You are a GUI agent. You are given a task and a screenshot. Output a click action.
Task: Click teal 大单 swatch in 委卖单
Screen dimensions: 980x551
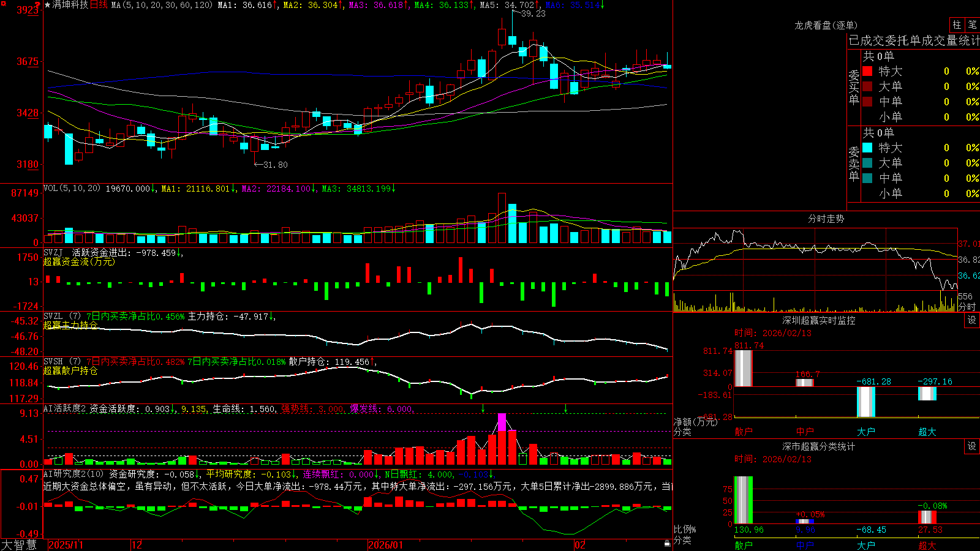[867, 163]
